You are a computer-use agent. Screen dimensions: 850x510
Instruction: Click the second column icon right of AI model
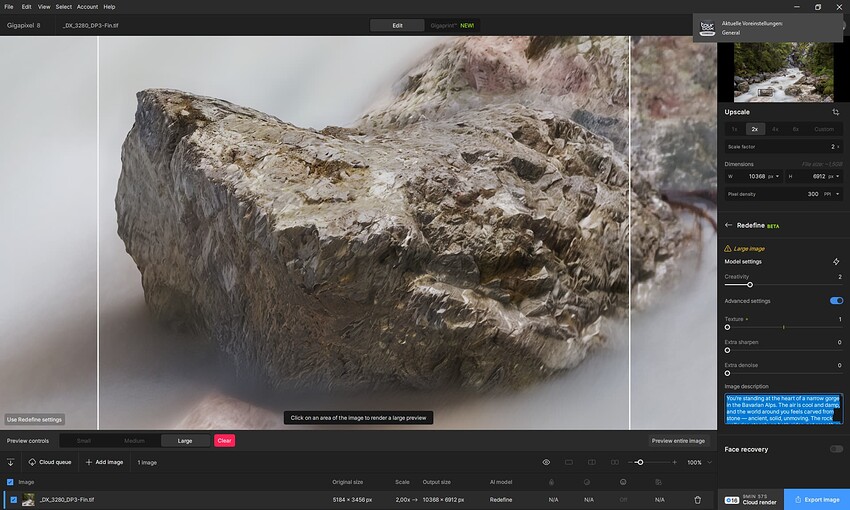click(x=587, y=482)
